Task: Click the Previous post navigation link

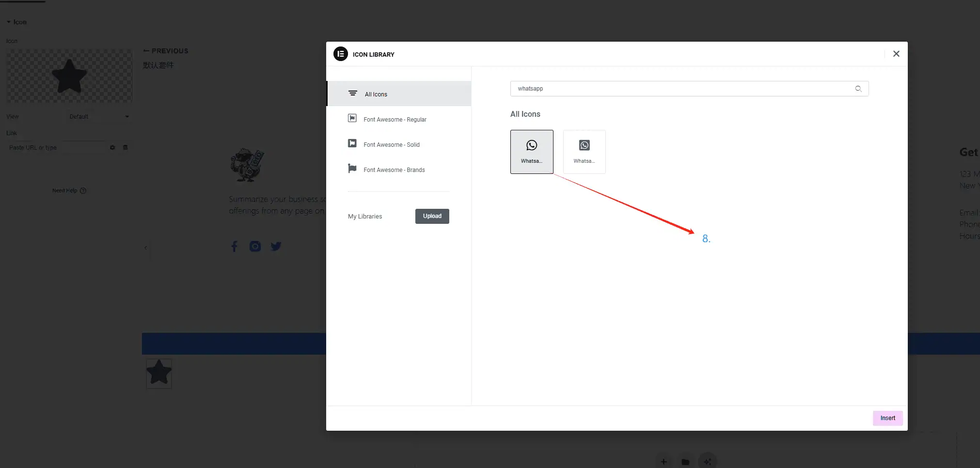Action: (x=166, y=51)
